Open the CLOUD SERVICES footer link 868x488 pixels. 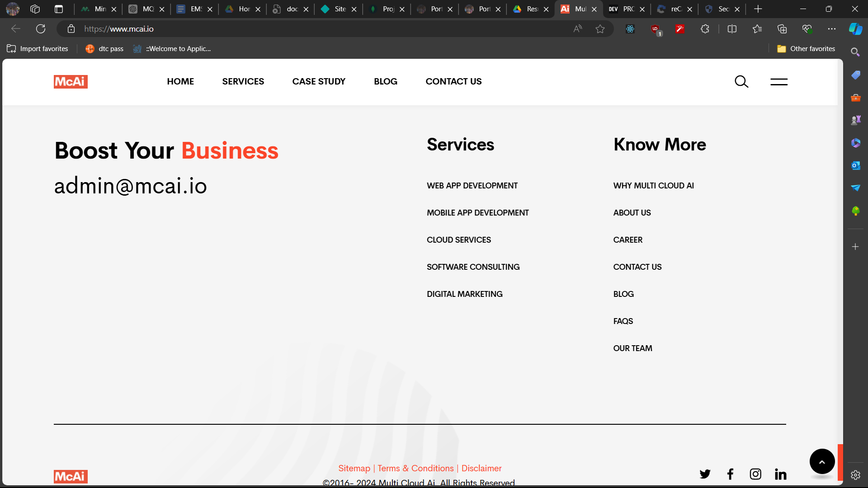458,240
